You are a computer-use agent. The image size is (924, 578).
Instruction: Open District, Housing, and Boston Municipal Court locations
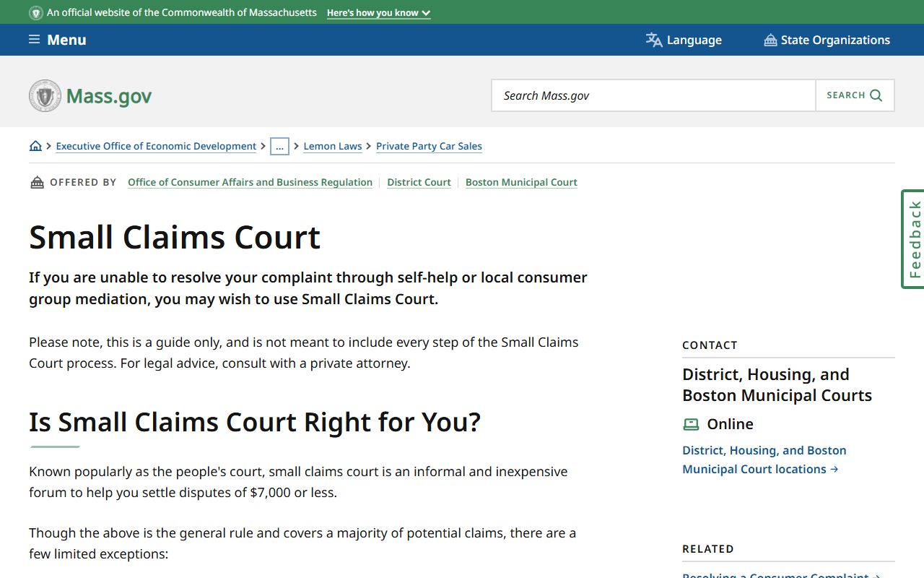point(764,460)
